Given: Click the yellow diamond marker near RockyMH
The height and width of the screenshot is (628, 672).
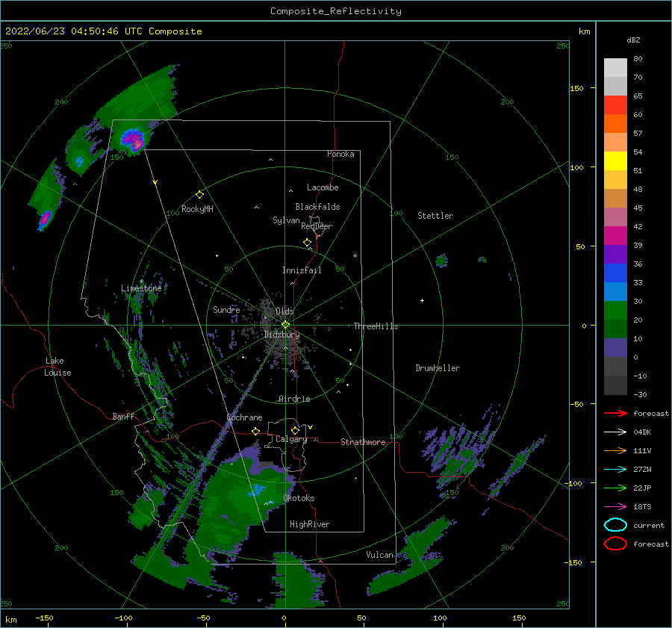Looking at the screenshot, I should click(199, 195).
